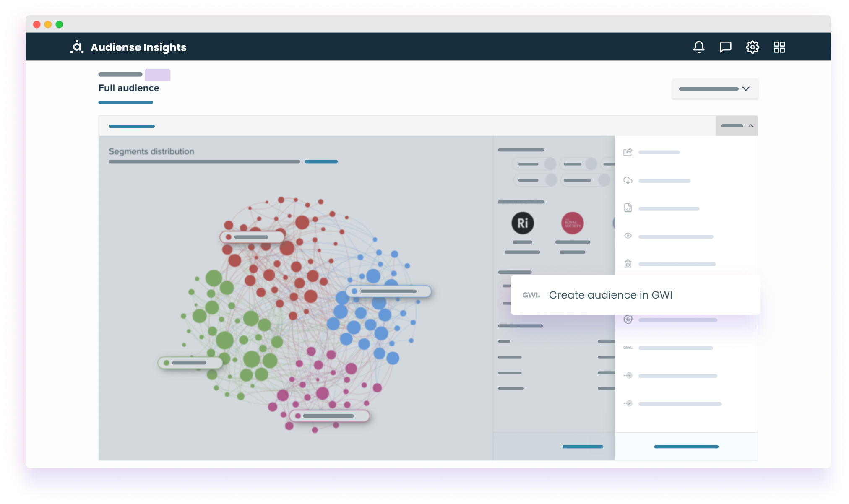
Task: Open the chat/messages icon in the top bar
Action: tap(725, 47)
